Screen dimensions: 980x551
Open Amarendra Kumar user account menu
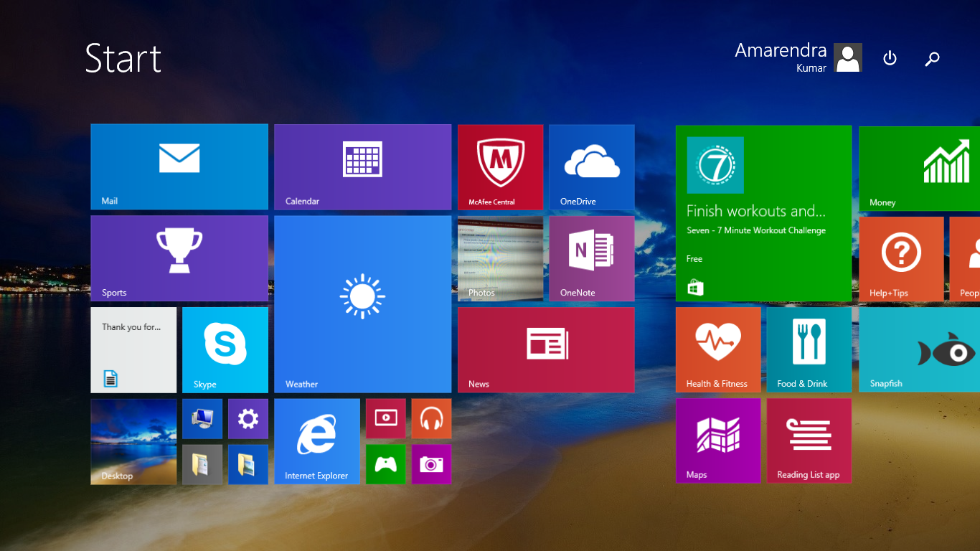798,57
